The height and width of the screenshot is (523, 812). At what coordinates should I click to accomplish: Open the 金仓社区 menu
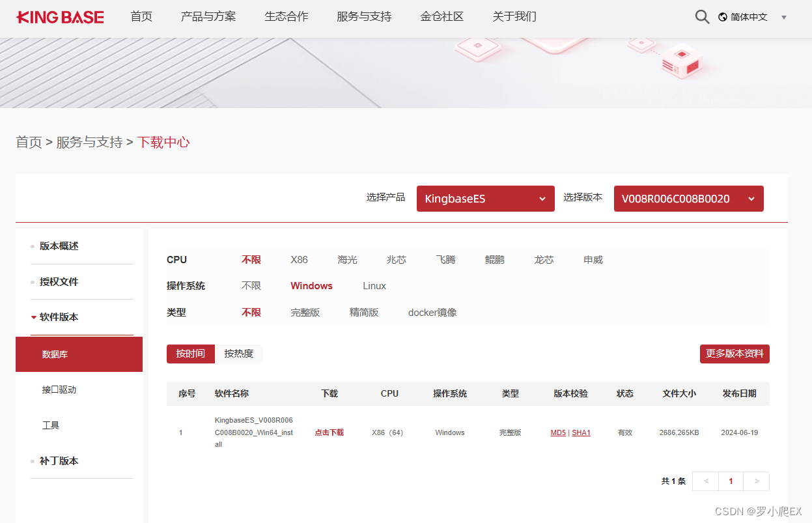tap(442, 16)
